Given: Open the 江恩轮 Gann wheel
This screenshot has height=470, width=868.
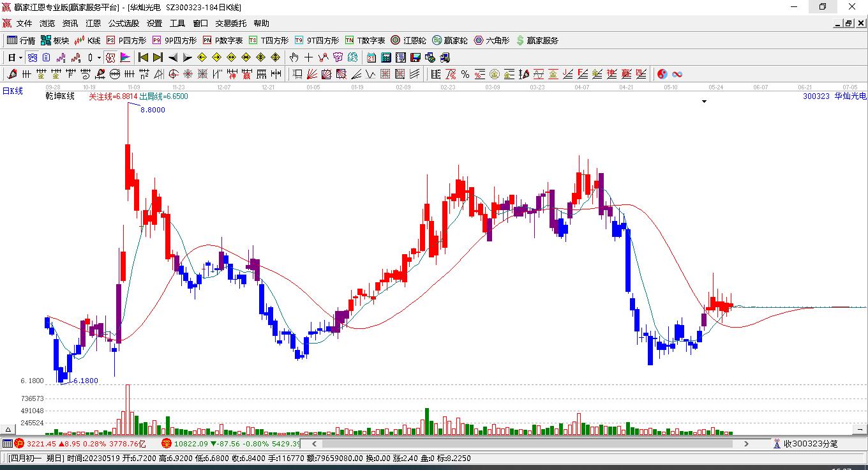Looking at the screenshot, I should (x=408, y=40).
